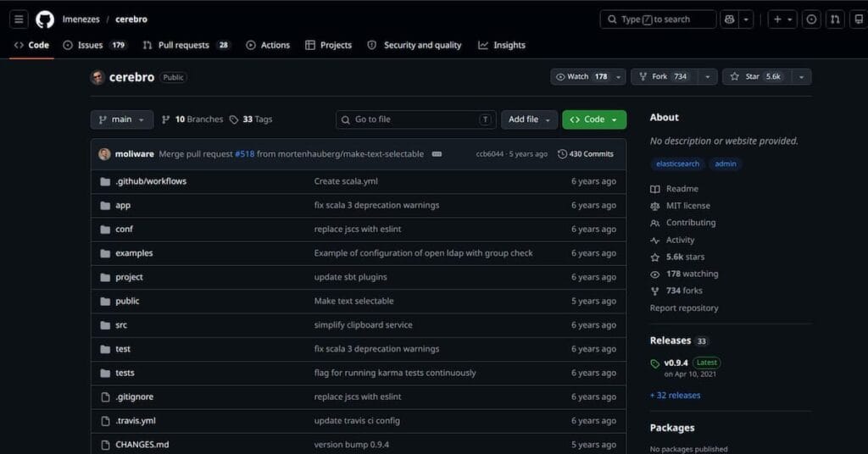Open the create new plus menu
This screenshot has width=868, height=454.
[x=782, y=19]
